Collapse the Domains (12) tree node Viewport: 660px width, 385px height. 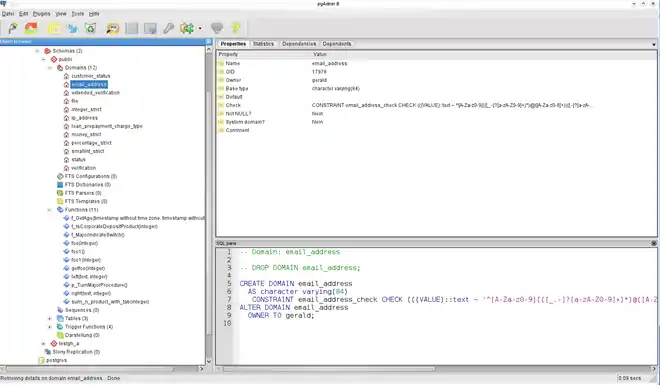coord(50,68)
